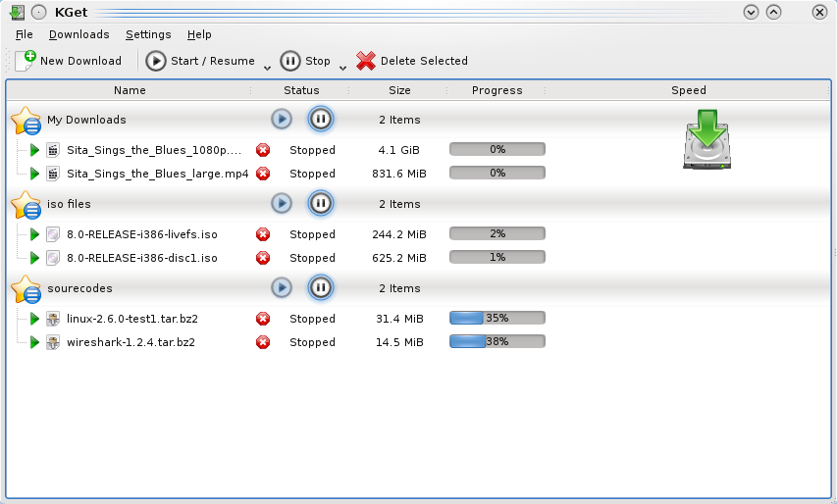The height and width of the screenshot is (504, 837).
Task: Open the Downloads menu
Action: click(79, 34)
